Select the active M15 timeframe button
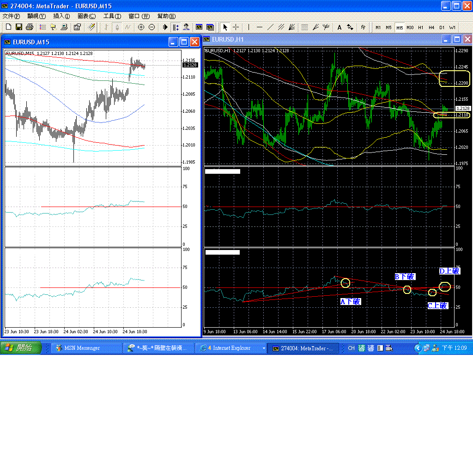Screen dimensions: 473x476 click(400, 27)
